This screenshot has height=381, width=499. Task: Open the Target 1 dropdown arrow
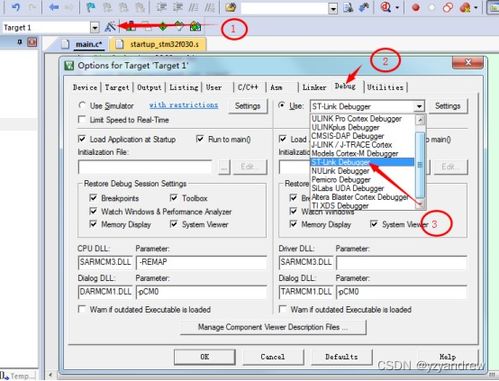coord(95,27)
